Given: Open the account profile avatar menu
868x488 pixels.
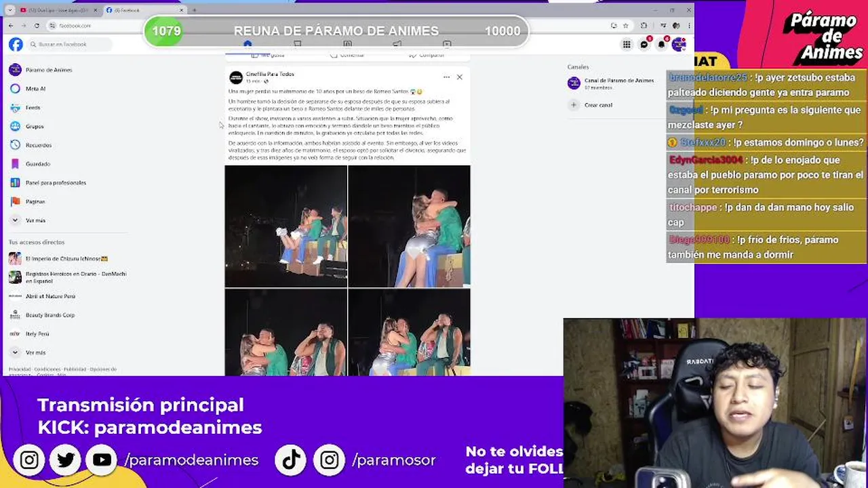Looking at the screenshot, I should tap(678, 45).
